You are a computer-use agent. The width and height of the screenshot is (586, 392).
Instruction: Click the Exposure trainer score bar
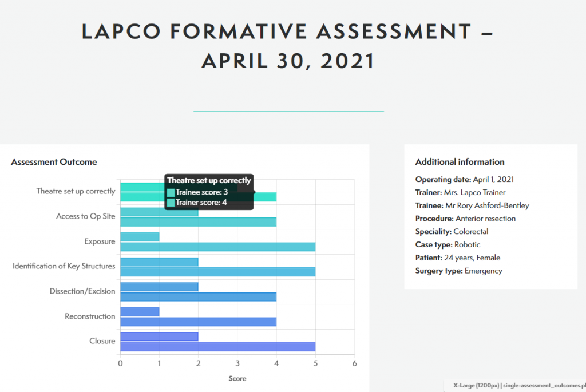[218, 247]
